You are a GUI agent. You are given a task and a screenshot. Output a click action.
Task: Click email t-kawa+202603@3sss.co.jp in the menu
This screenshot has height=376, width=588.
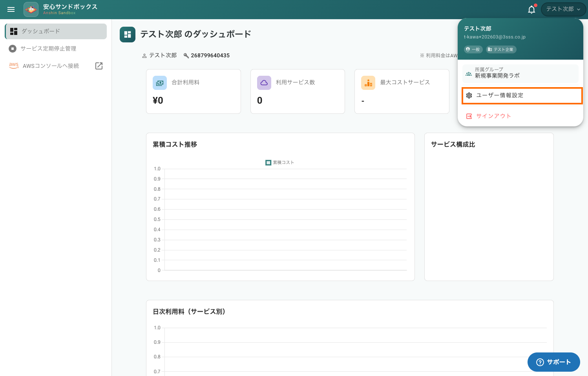495,37
